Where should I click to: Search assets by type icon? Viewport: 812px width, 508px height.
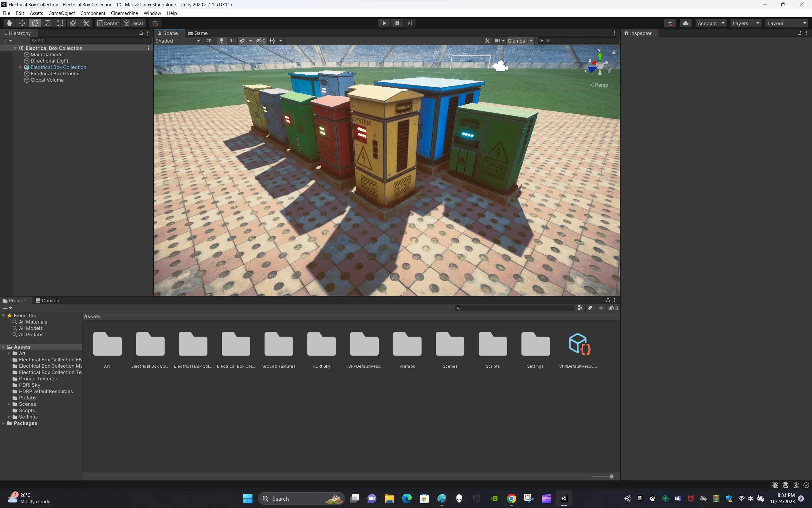point(580,308)
